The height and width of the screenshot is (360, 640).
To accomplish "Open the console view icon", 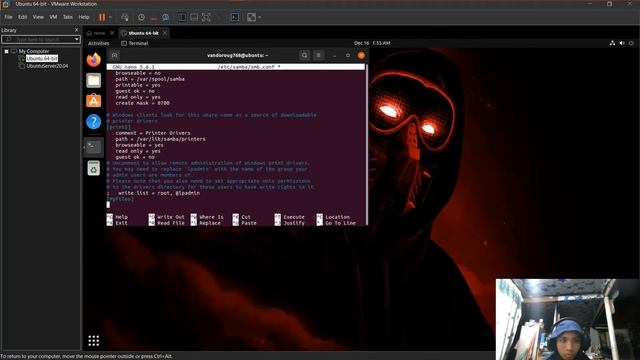I will click(x=235, y=17).
